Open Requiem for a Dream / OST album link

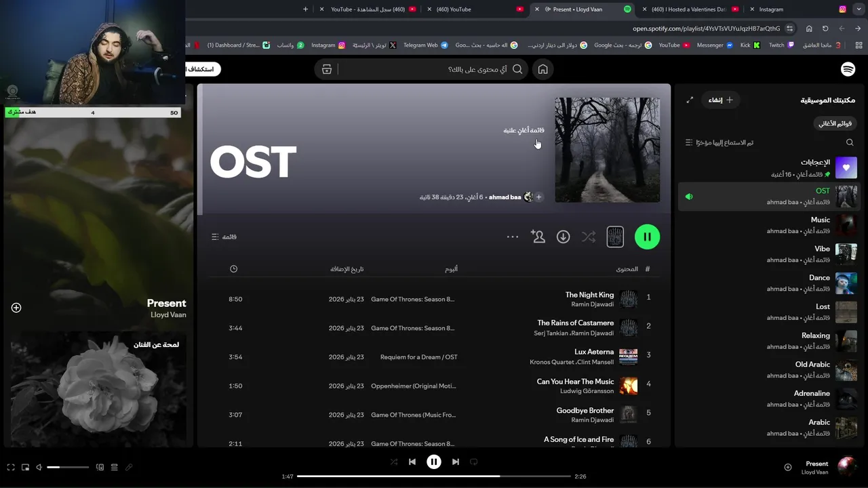[418, 357]
